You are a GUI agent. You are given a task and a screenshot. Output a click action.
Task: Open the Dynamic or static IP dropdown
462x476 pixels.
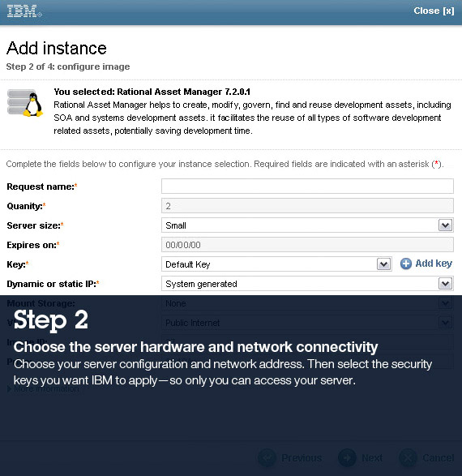307,284
